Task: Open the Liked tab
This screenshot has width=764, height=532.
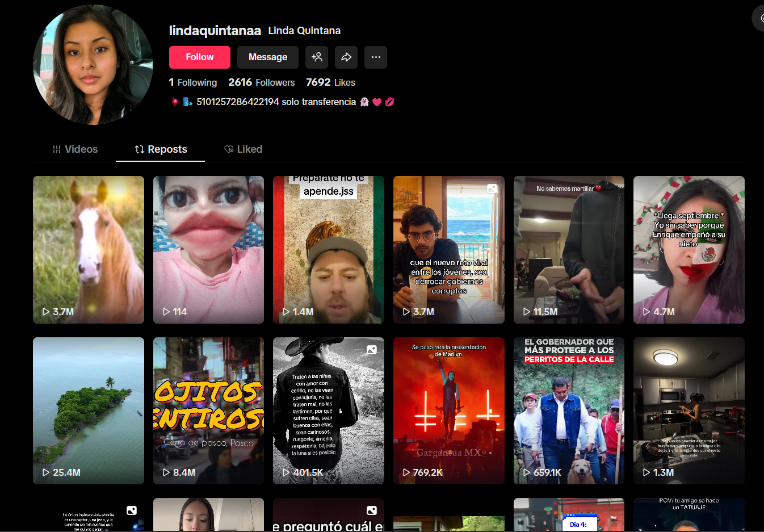Action: 243,149
